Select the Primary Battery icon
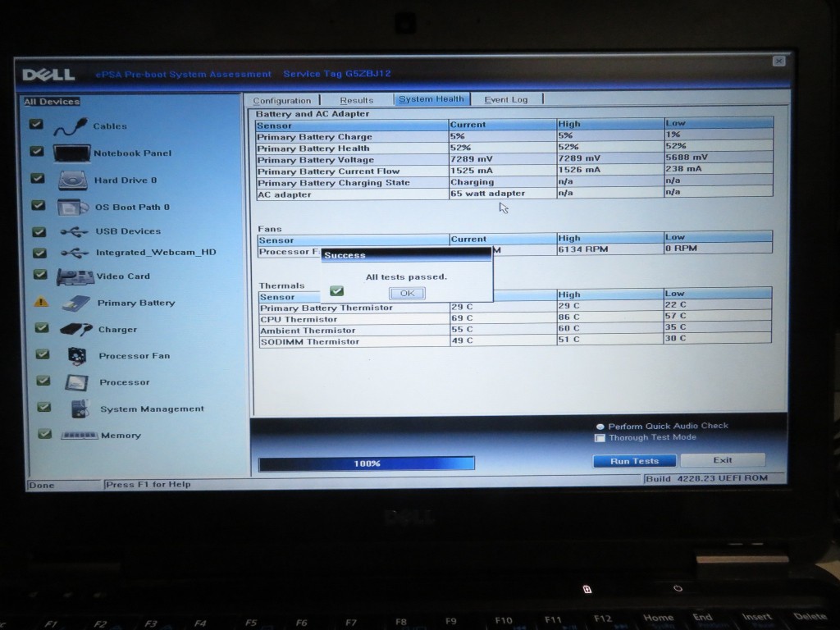Screen dimensions: 840x630 coord(76,304)
